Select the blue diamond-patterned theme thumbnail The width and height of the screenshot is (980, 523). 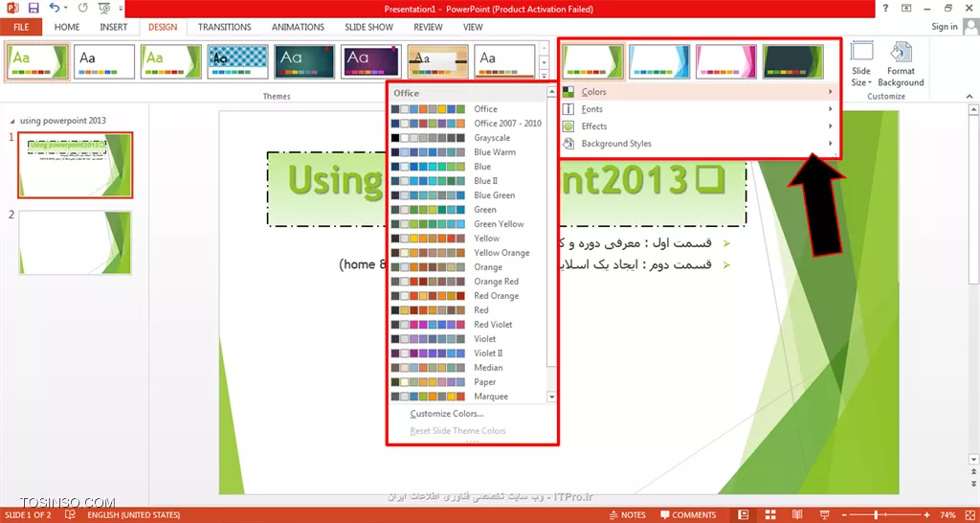(x=237, y=61)
